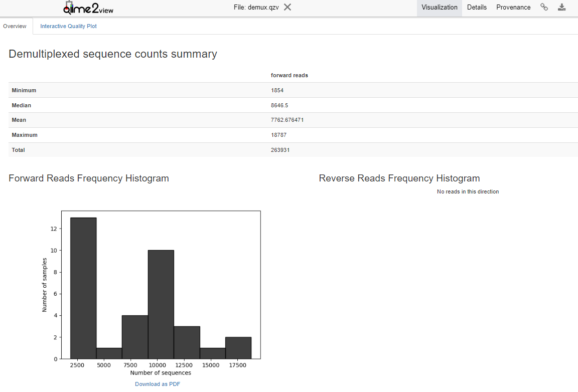Click the Total value 263931
The width and height of the screenshot is (578, 392).
click(x=280, y=150)
